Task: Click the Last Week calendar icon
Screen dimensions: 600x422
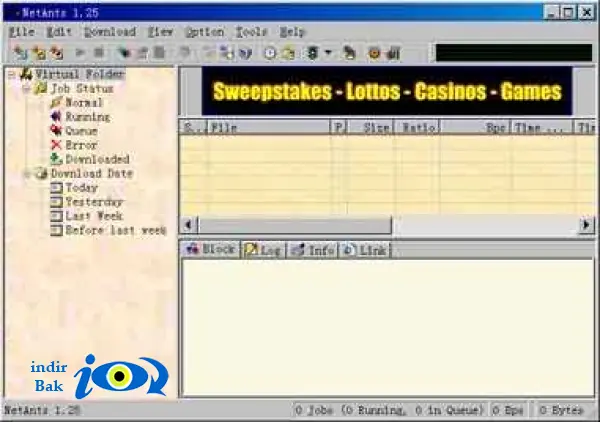Action: (56, 216)
